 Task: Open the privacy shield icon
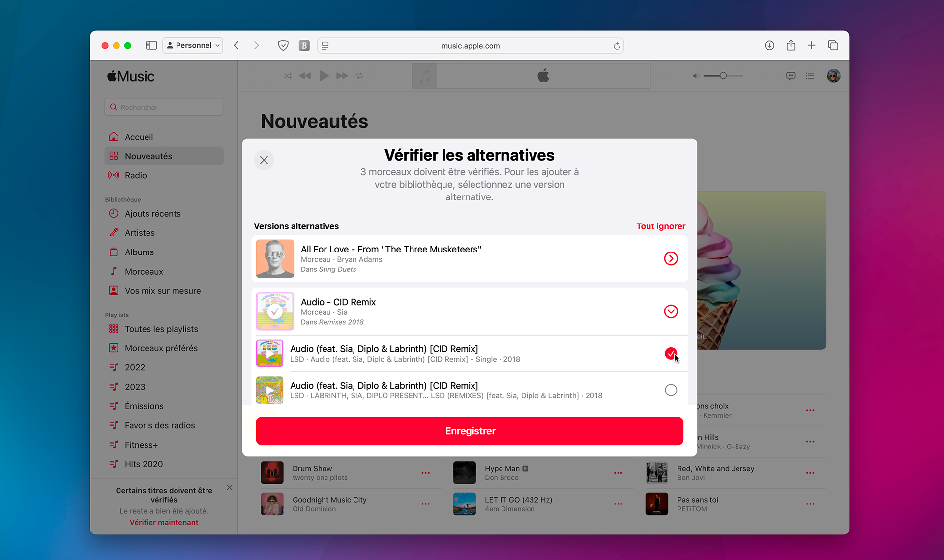pyautogui.click(x=283, y=46)
